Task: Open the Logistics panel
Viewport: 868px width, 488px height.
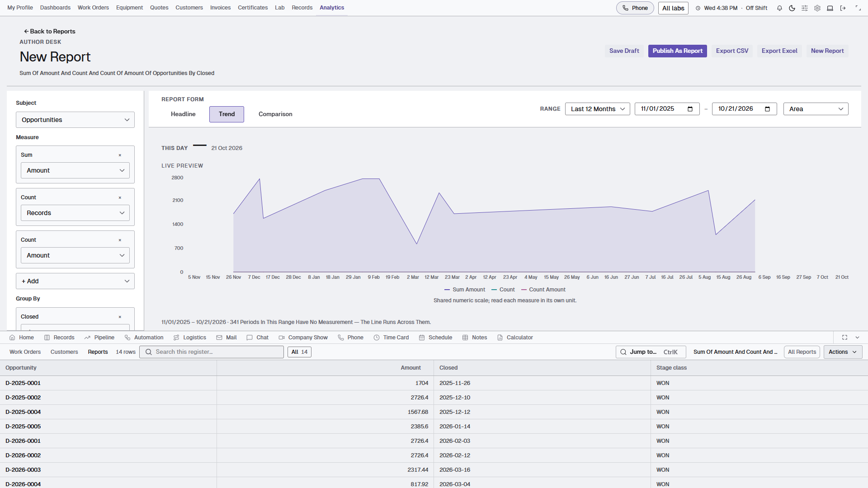Action: (x=190, y=338)
